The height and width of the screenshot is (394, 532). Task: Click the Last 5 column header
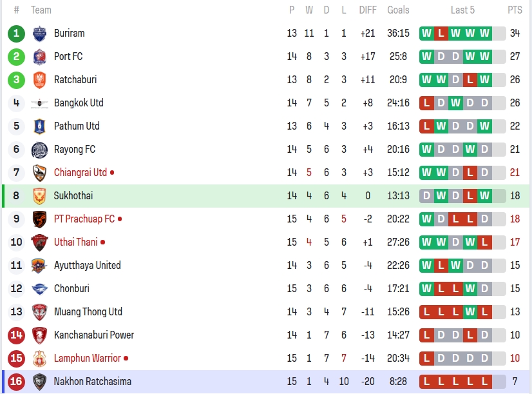[462, 10]
